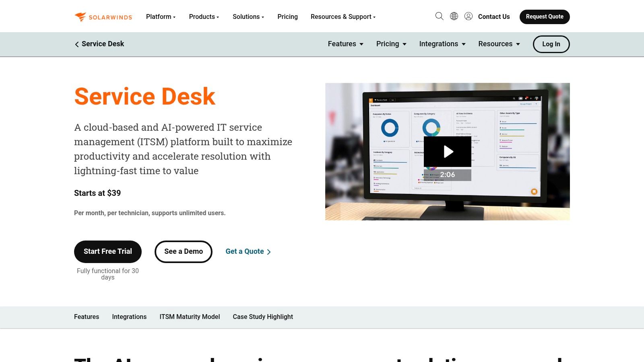Click the Request Quote button

tap(545, 17)
